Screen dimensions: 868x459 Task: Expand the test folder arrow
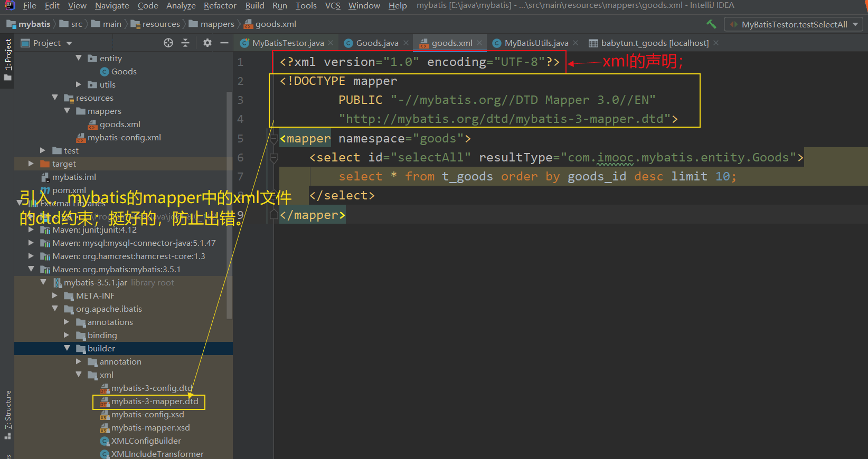coord(43,150)
